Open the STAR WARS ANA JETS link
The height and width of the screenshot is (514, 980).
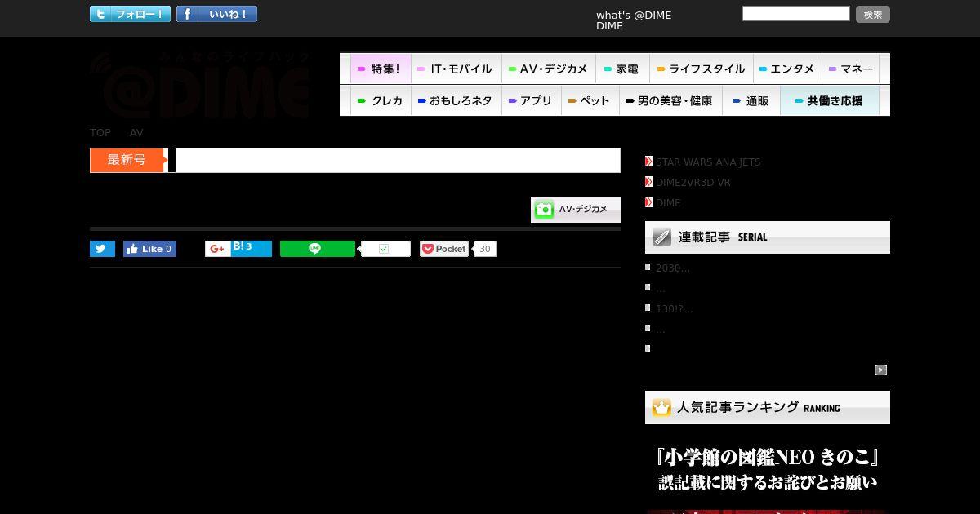click(x=708, y=162)
